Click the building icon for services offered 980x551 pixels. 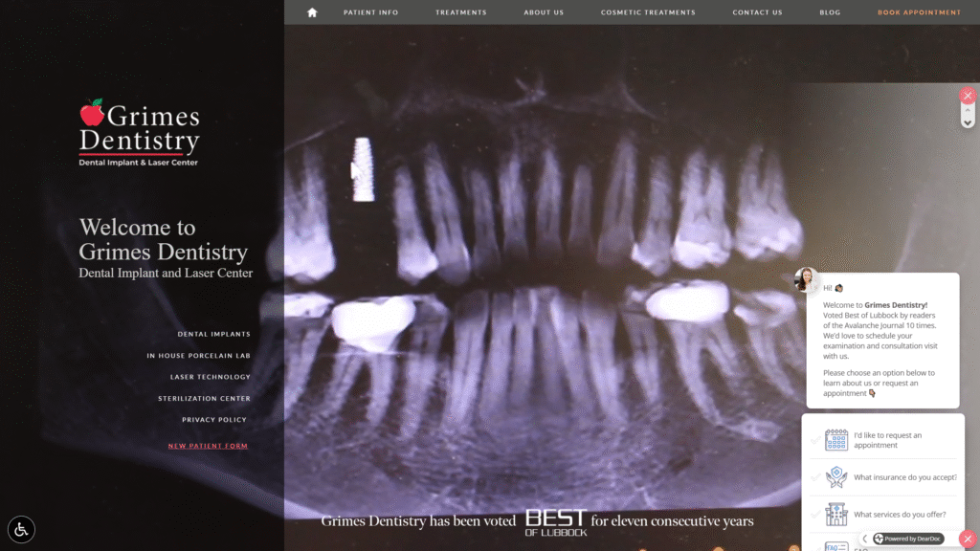tap(836, 514)
